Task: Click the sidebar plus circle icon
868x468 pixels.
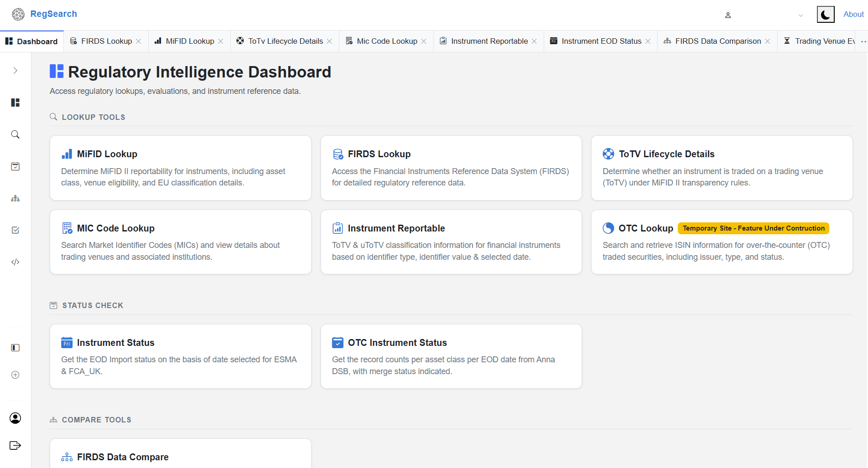Action: click(x=16, y=375)
